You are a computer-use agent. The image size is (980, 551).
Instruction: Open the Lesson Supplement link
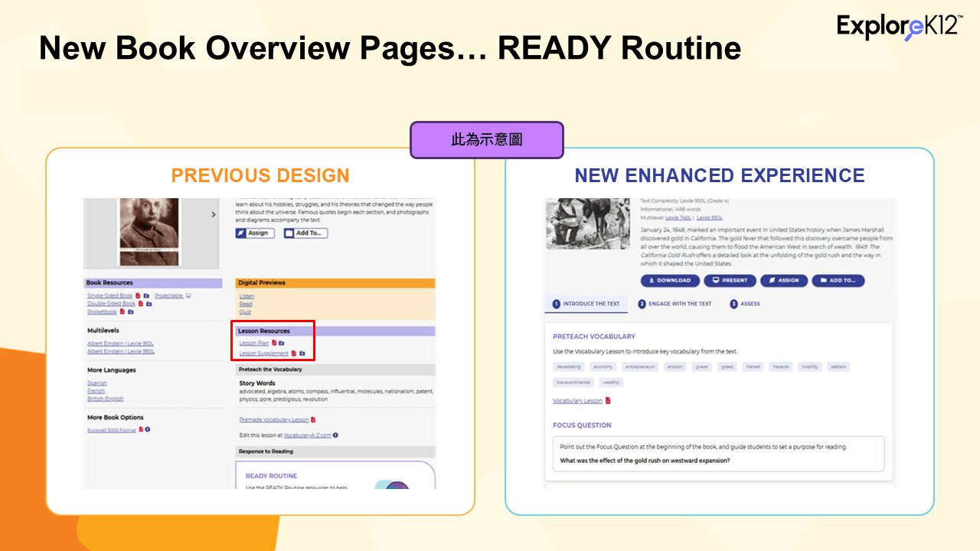pyautogui.click(x=263, y=354)
